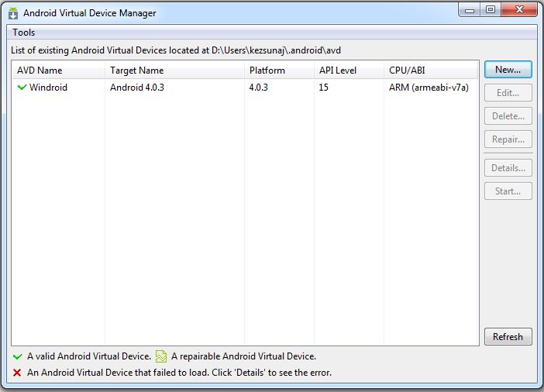Click the Repair... button

[x=508, y=139]
